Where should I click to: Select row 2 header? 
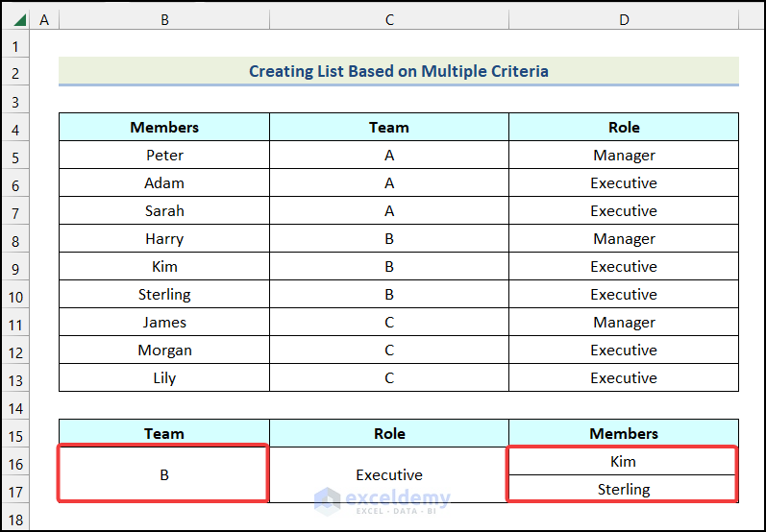16,74
